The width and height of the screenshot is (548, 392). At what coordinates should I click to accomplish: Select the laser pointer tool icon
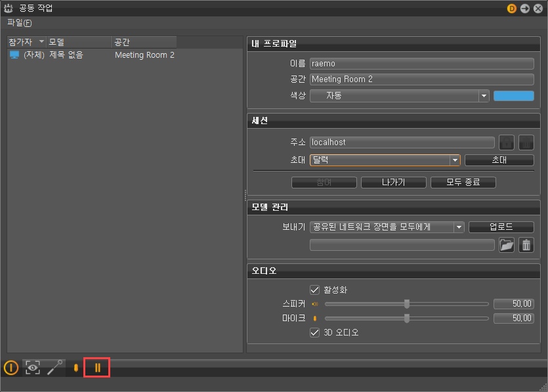point(54,368)
